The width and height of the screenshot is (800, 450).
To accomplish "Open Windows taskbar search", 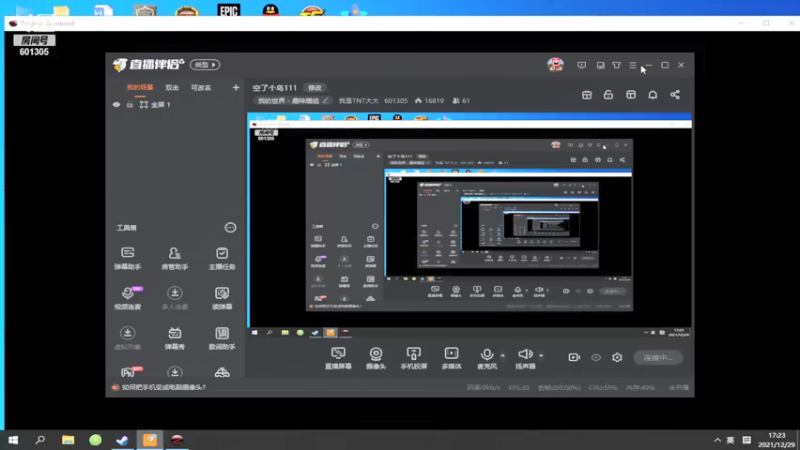I will point(40,440).
